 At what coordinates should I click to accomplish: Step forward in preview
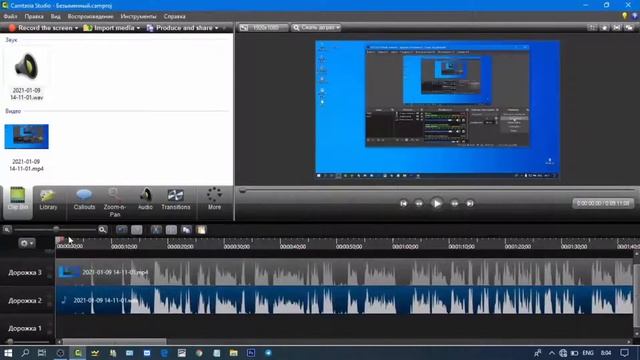454,203
